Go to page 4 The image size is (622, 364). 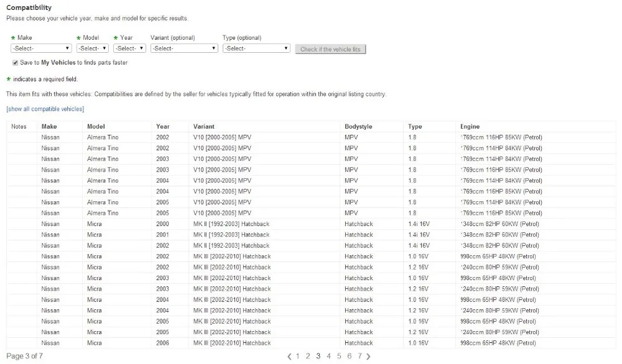click(328, 356)
